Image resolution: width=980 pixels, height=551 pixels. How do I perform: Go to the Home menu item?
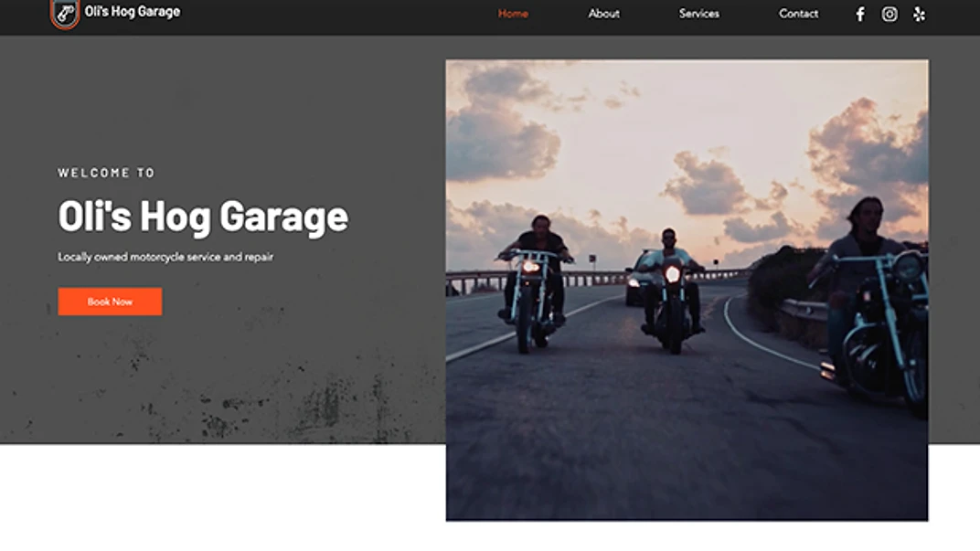(513, 14)
